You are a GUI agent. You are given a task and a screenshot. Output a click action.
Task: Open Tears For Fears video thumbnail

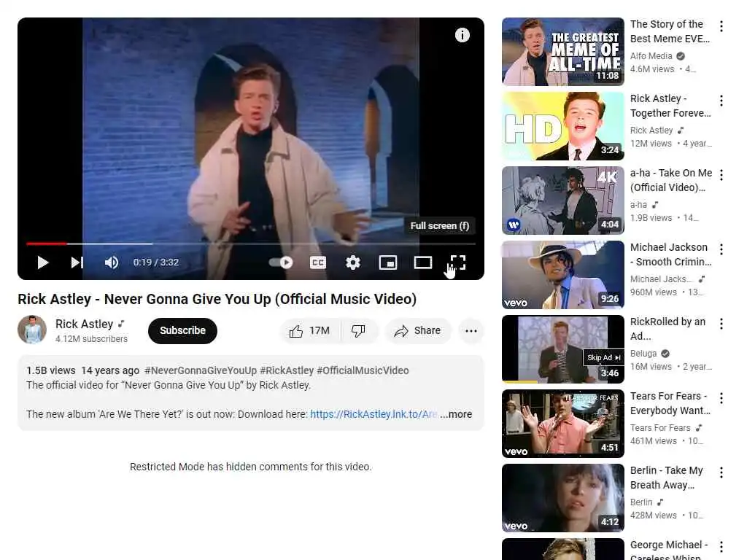562,424
